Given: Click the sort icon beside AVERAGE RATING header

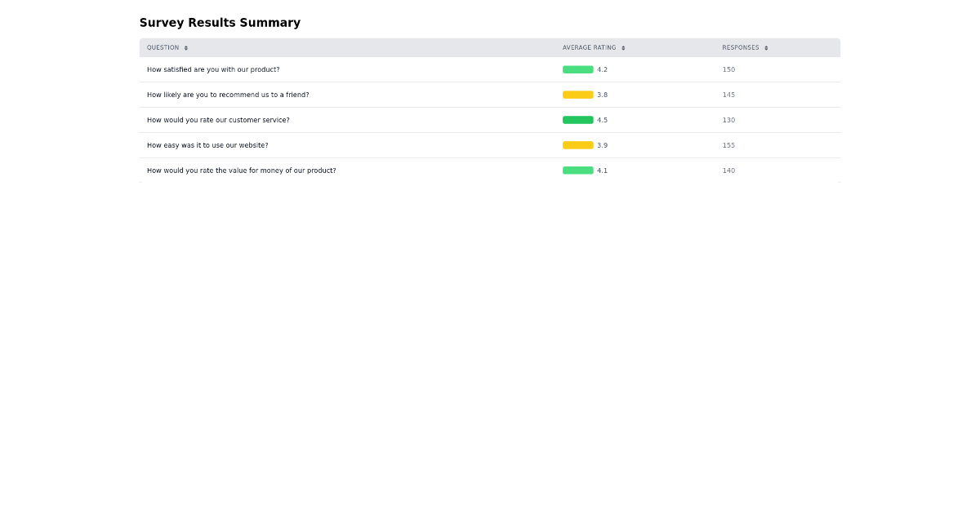Looking at the screenshot, I should click(623, 47).
